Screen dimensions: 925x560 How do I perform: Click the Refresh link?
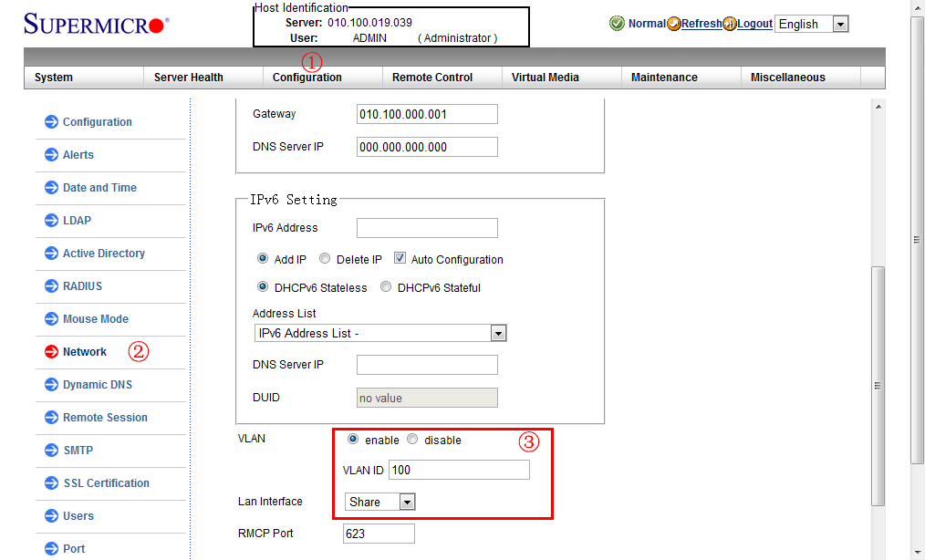(x=702, y=24)
